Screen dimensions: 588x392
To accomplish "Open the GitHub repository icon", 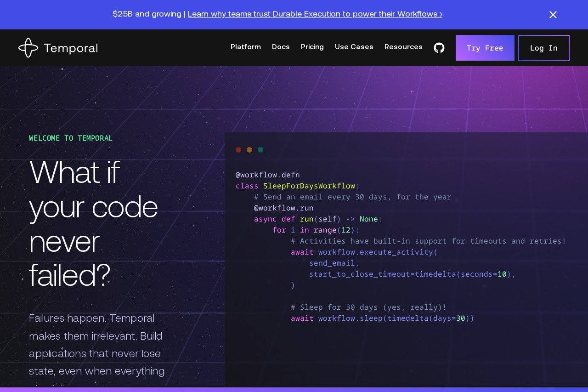I will point(439,48).
